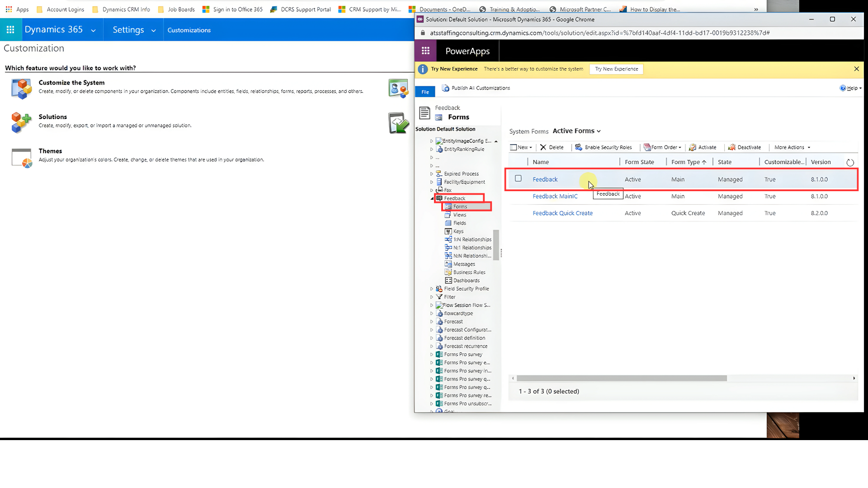Viewport: 868px width, 488px height.
Task: Click the Customizations breadcrumb item
Action: (x=189, y=30)
